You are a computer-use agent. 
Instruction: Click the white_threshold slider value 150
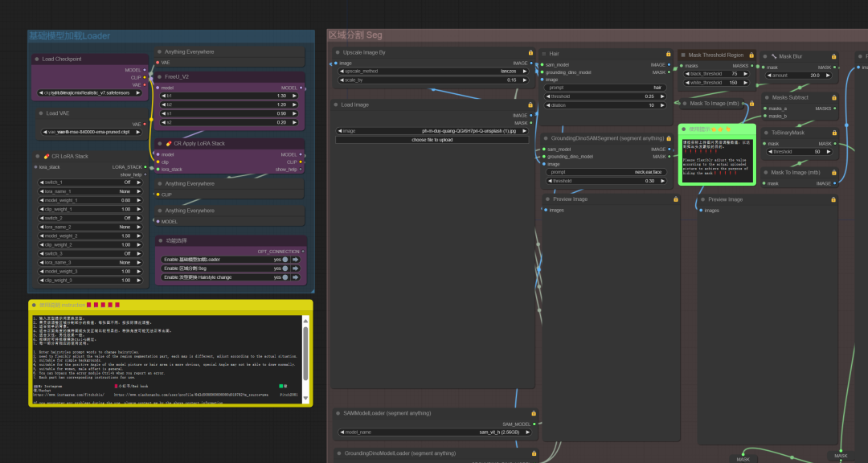(717, 83)
